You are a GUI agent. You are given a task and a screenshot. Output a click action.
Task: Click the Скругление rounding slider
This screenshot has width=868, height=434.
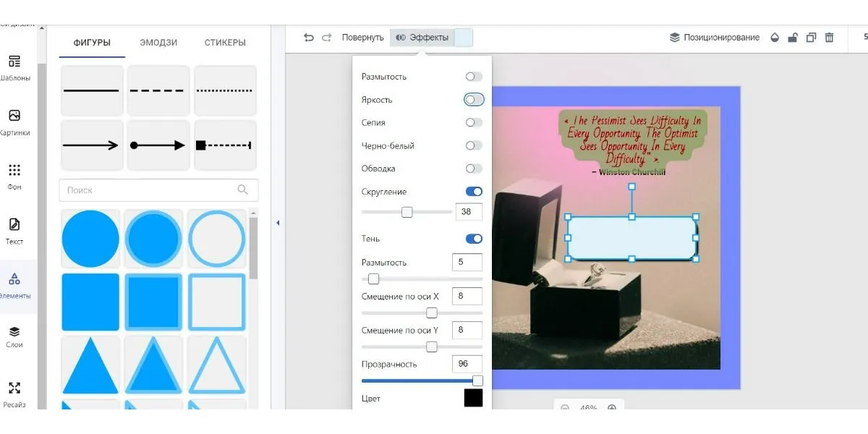click(x=407, y=212)
